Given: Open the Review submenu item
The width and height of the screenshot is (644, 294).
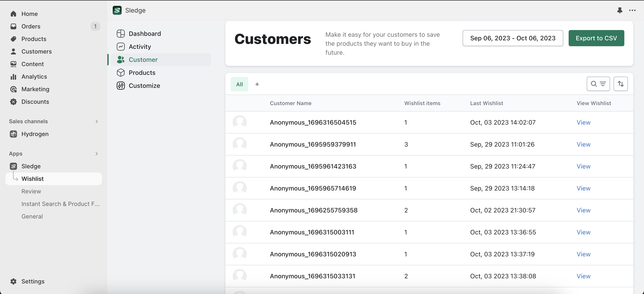Looking at the screenshot, I should click(x=31, y=191).
